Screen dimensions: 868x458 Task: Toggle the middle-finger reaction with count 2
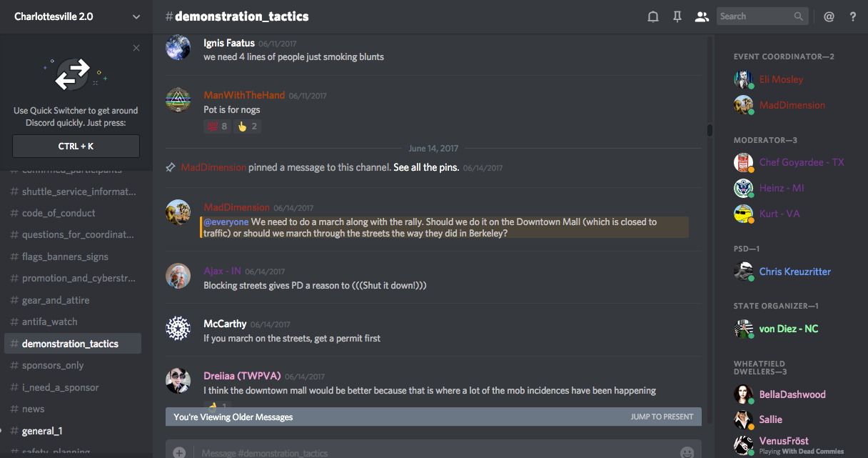point(248,126)
